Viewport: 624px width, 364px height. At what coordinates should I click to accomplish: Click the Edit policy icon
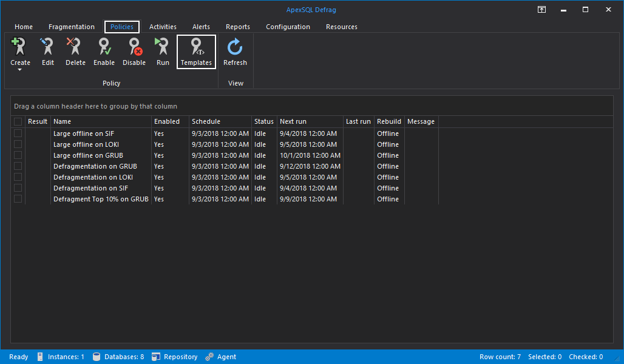click(x=47, y=51)
